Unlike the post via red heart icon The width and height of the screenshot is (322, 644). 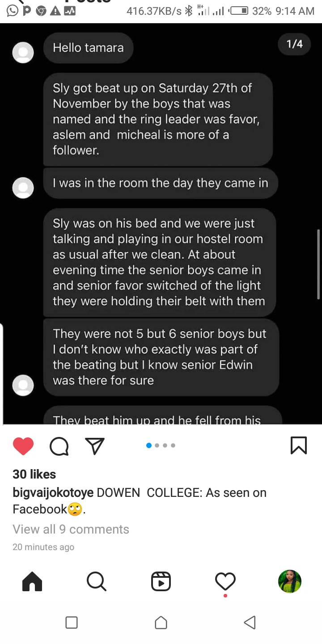pyautogui.click(x=23, y=446)
